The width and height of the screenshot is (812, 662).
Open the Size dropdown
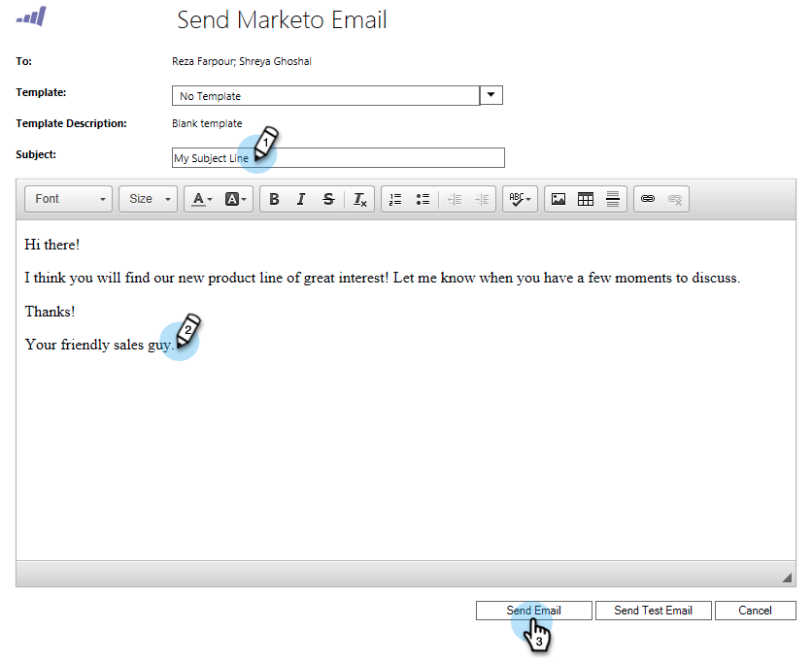pos(148,199)
